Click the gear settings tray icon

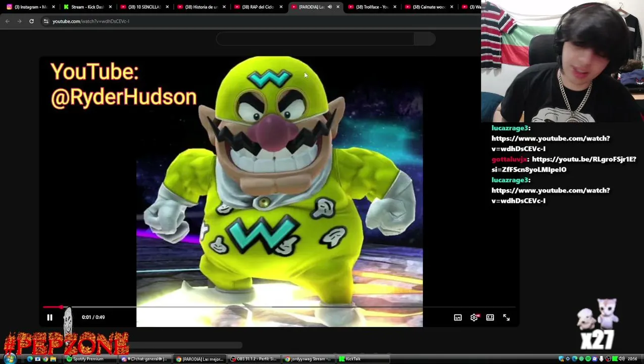(x=568, y=359)
